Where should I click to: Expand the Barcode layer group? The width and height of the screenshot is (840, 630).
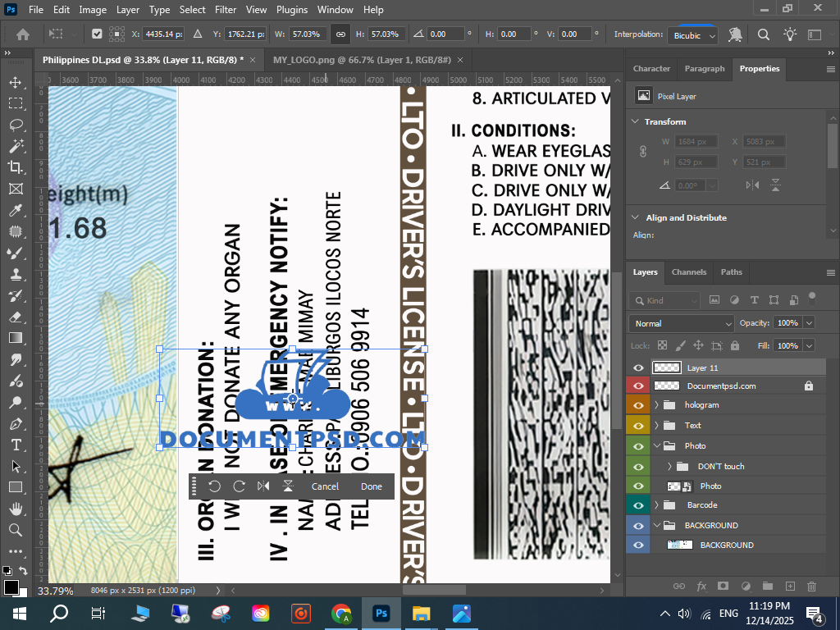(x=656, y=505)
